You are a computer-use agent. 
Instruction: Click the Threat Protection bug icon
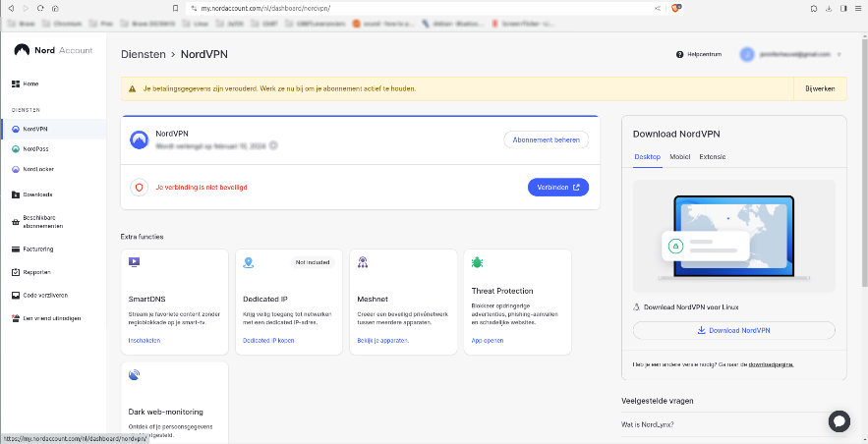(x=477, y=262)
